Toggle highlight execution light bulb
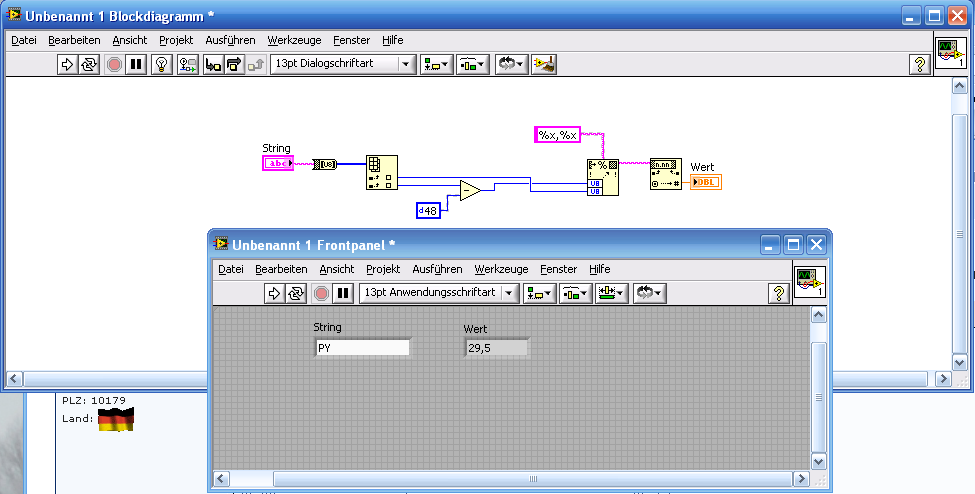Viewport: 975px width, 494px height. pos(162,64)
